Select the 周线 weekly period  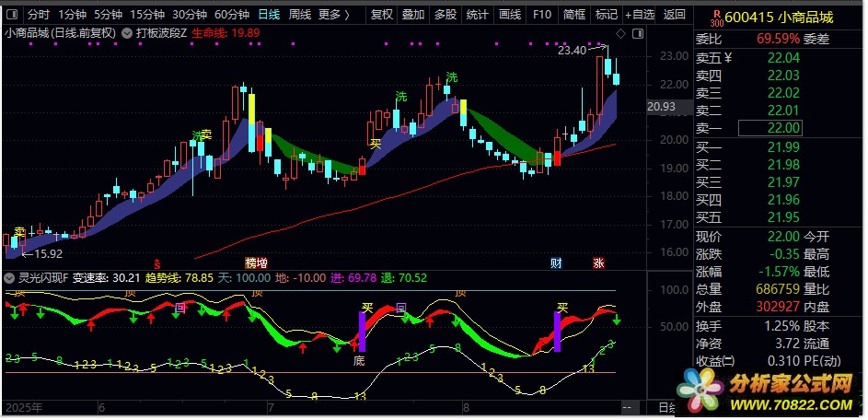point(300,15)
